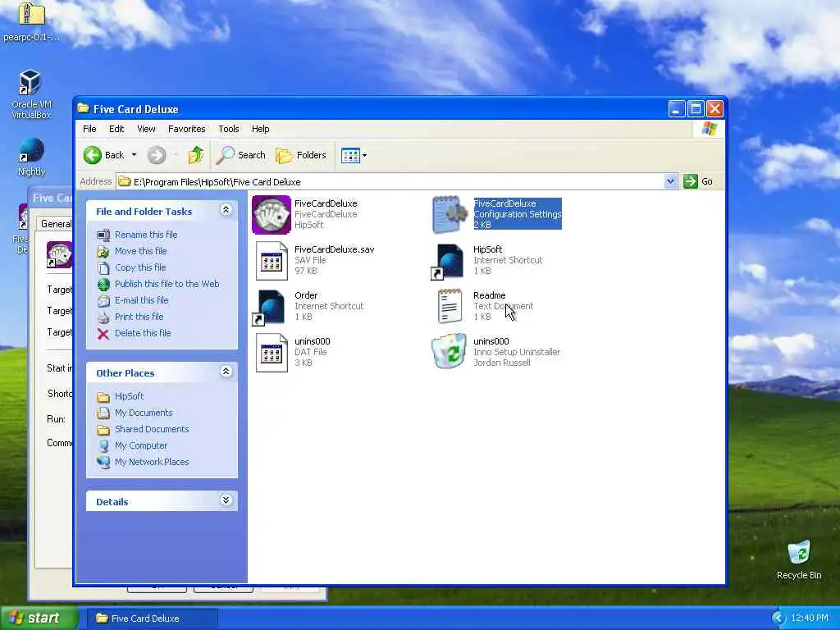This screenshot has width=840, height=630.
Task: Select the Order Internet Shortcut icon
Action: (269, 308)
